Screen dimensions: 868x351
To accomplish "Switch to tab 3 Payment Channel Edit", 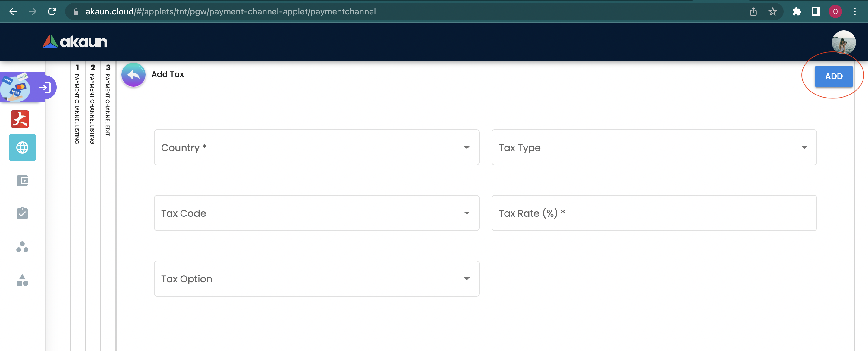I will coord(108,101).
